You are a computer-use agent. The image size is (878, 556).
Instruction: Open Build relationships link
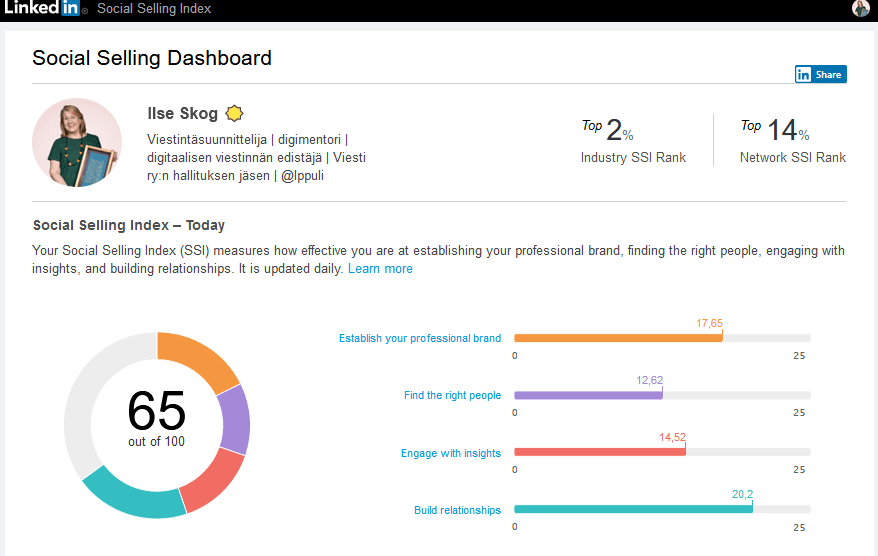(457, 510)
